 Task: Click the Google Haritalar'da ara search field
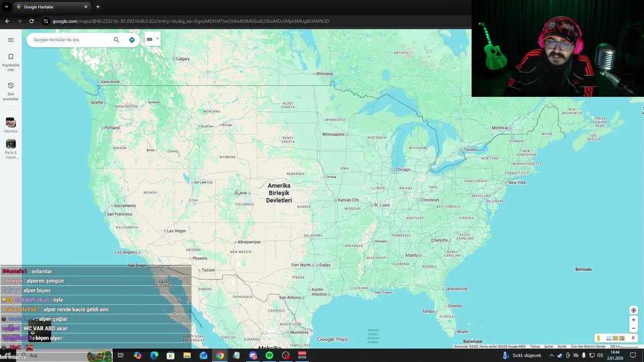(x=70, y=40)
